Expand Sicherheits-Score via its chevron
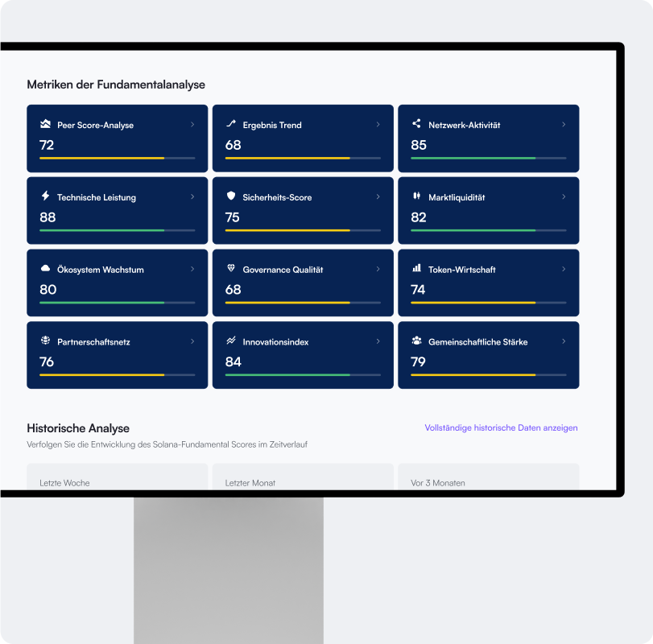The height and width of the screenshot is (644, 653). point(378,196)
